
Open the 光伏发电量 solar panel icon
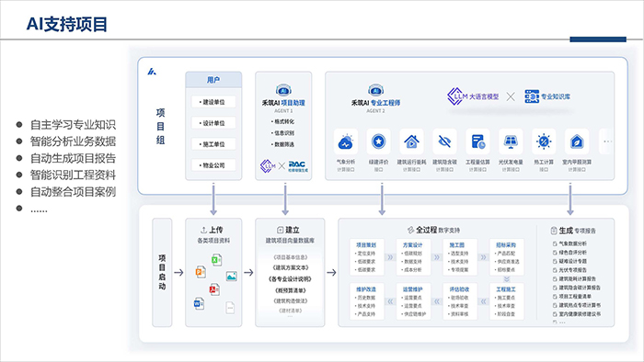[x=511, y=141]
